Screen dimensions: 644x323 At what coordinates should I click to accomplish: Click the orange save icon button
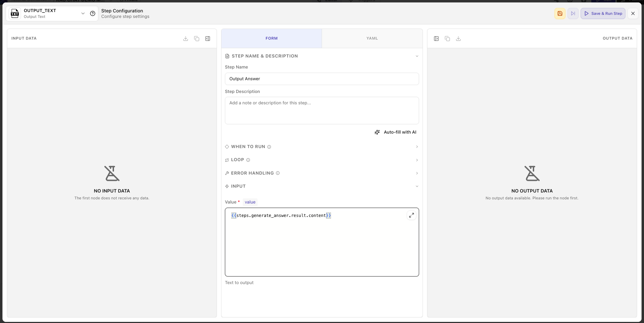(x=560, y=13)
